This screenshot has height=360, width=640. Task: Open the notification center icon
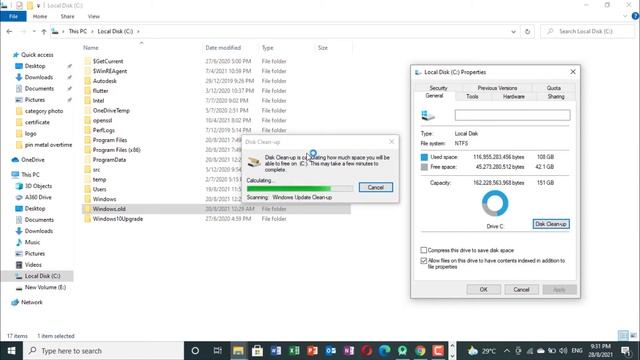(626, 351)
